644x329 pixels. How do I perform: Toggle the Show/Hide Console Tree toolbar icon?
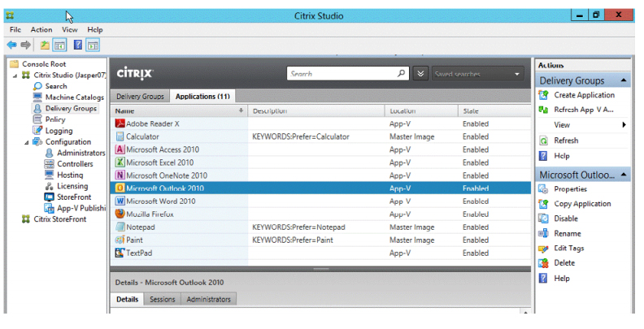(x=59, y=45)
